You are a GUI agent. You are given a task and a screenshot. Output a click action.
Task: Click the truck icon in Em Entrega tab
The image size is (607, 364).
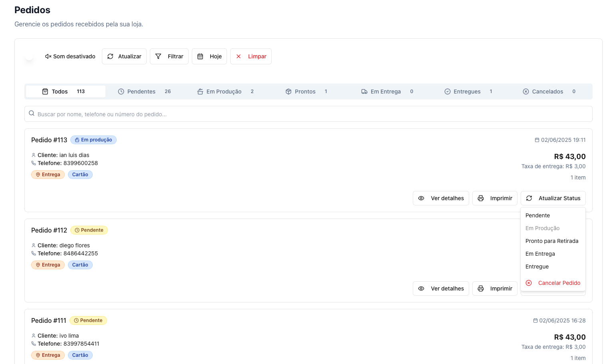click(x=364, y=91)
